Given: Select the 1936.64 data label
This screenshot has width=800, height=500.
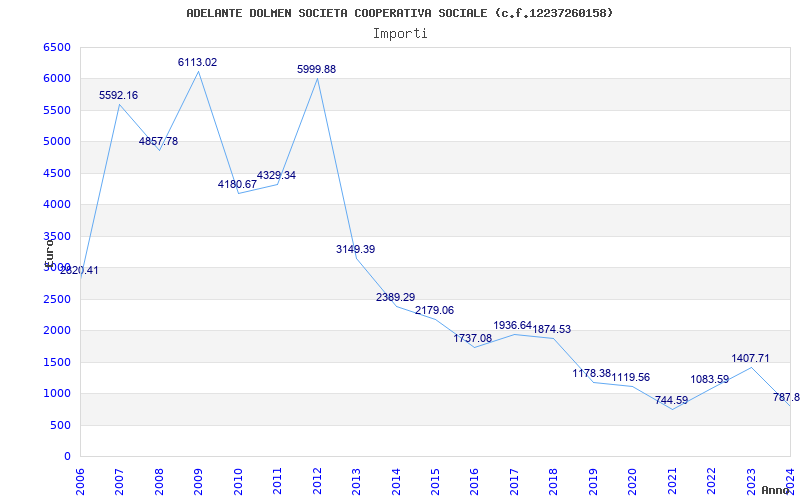Looking at the screenshot, I should point(512,326).
